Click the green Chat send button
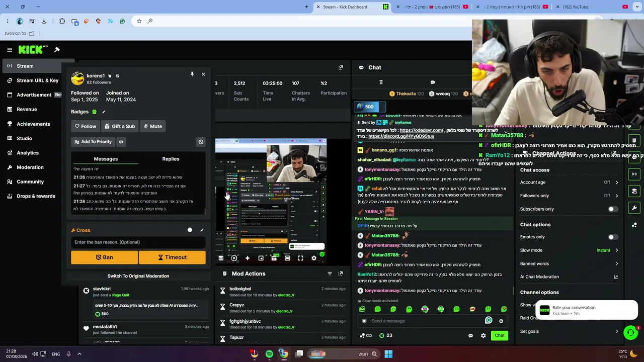644x362 pixels. (500, 335)
